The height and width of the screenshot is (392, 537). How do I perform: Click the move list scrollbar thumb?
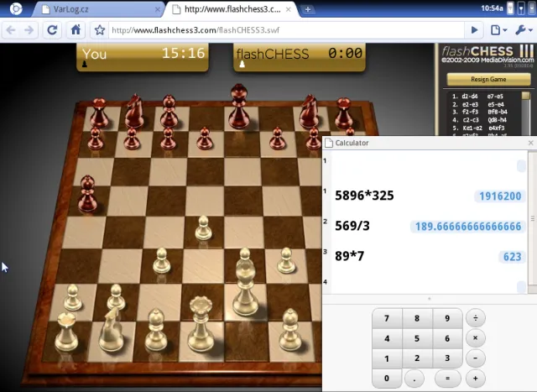(x=526, y=96)
